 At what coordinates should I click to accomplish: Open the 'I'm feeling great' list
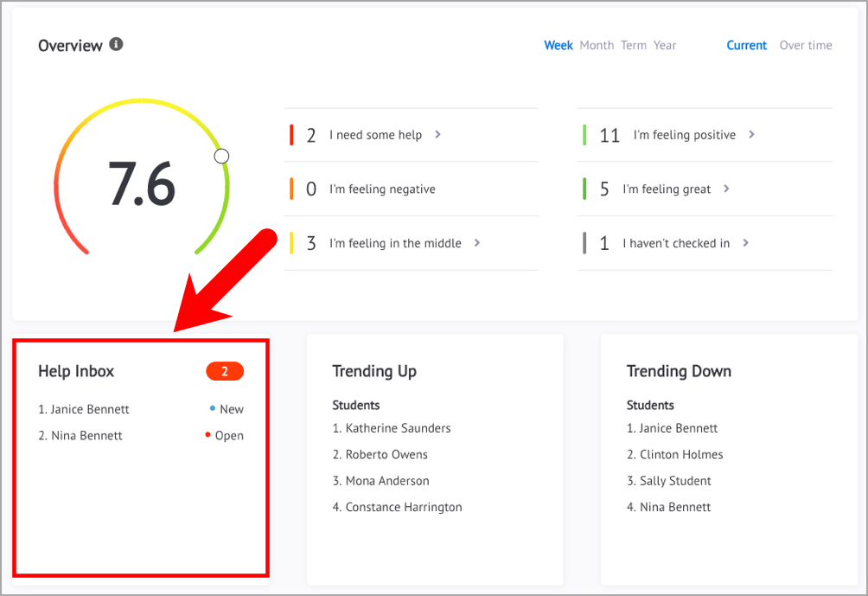coord(705,189)
